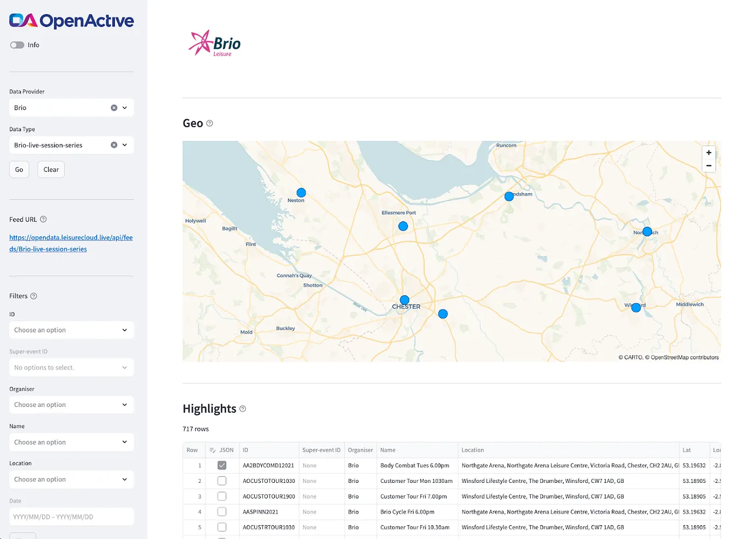Click the Name column header

pyautogui.click(x=388, y=450)
